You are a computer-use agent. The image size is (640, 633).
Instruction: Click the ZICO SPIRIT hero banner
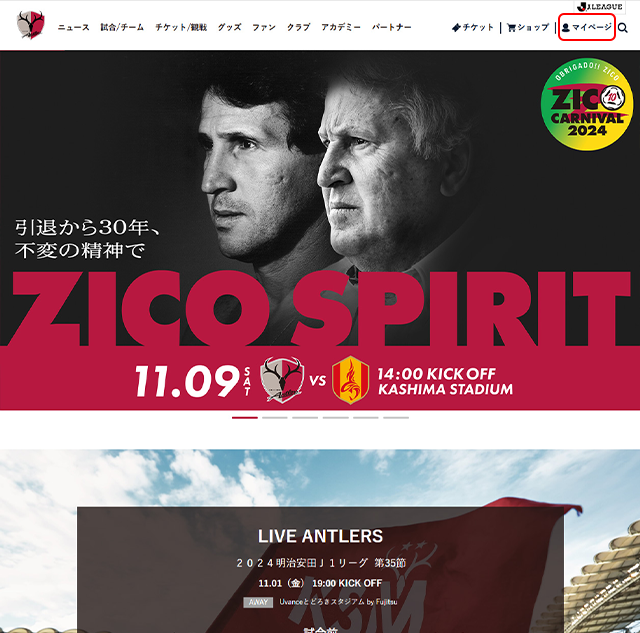pyautogui.click(x=320, y=230)
